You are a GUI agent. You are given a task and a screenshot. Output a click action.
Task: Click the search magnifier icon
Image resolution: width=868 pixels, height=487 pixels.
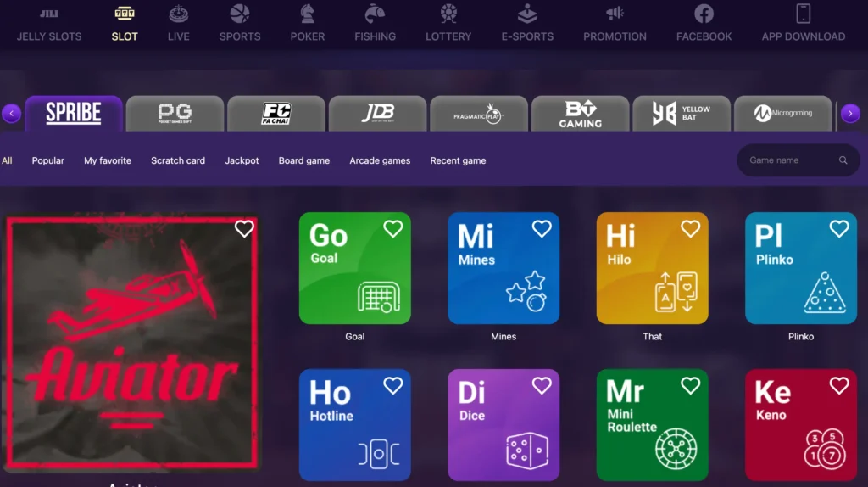[843, 160]
